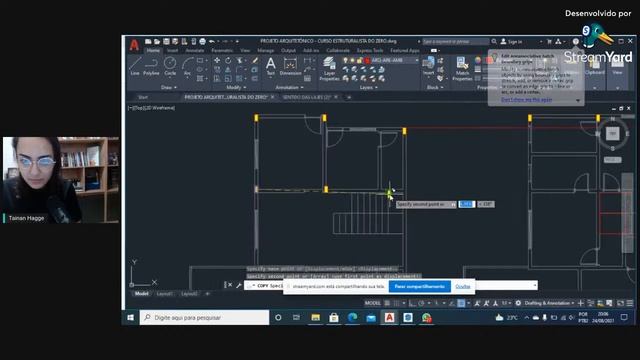Toggle current layer on/off lightbulb

point(346,60)
